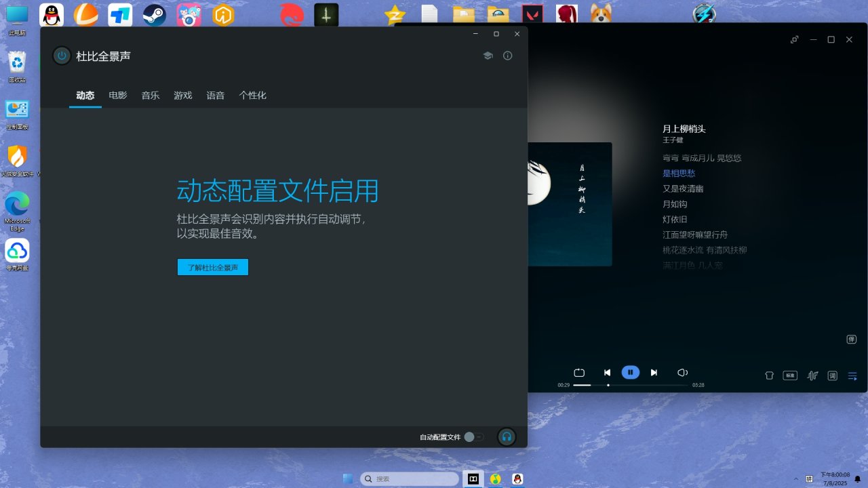Select the Steam desktop icon

(155, 14)
